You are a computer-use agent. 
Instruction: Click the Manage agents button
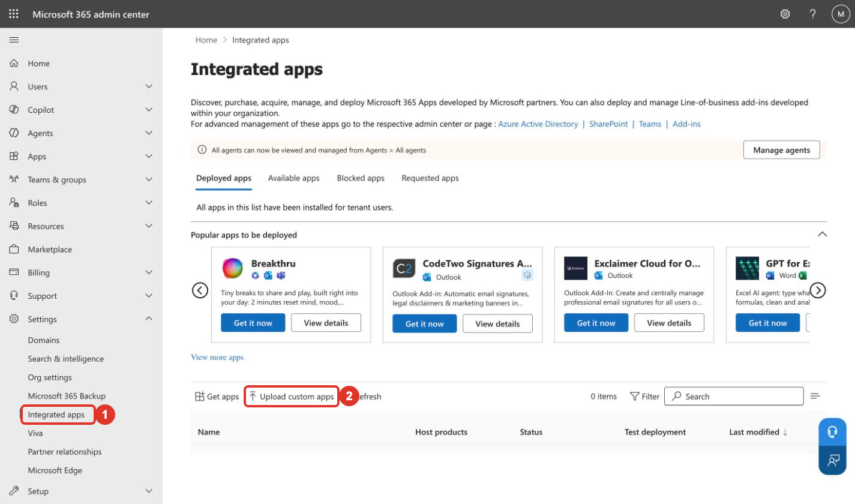click(x=782, y=149)
